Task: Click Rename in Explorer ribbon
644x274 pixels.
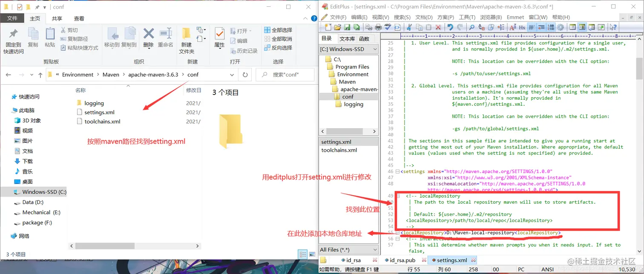Action: (165, 37)
